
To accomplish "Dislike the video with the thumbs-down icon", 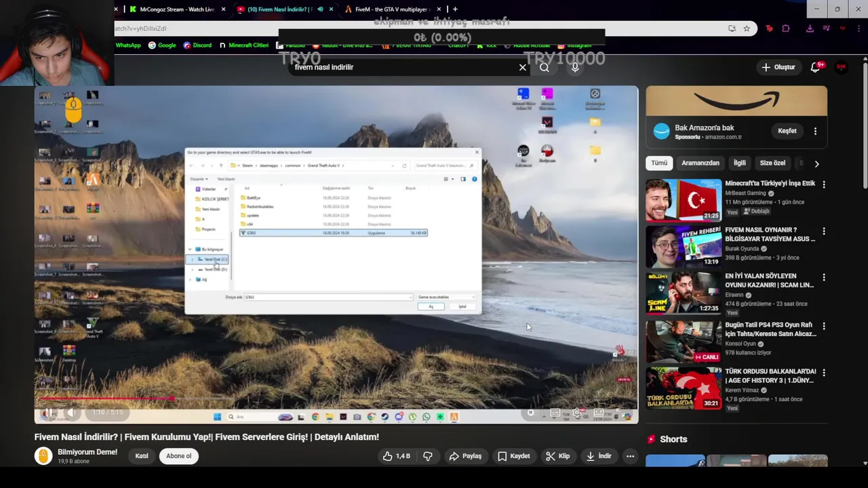I will point(428,456).
